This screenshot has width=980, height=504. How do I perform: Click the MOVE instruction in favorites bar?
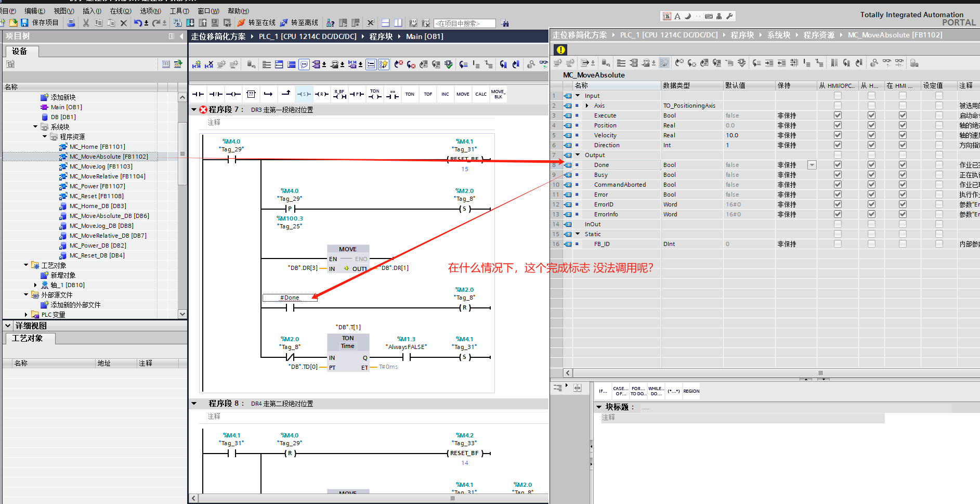click(x=463, y=94)
